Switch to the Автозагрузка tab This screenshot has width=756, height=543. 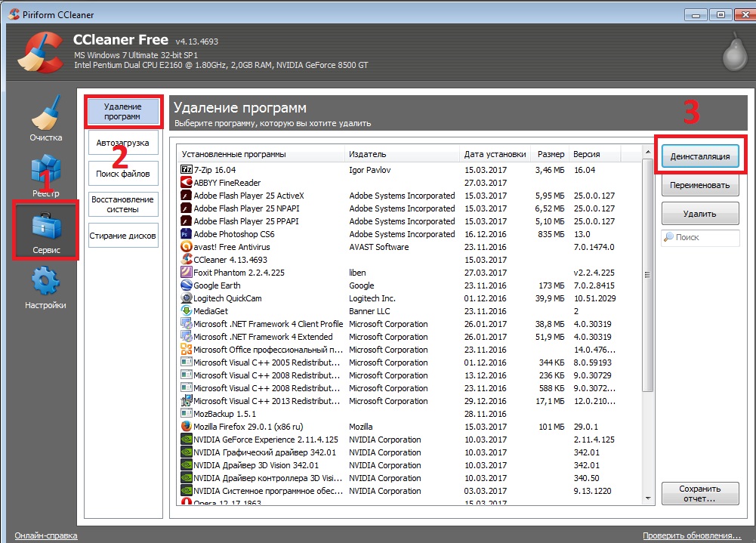[123, 143]
